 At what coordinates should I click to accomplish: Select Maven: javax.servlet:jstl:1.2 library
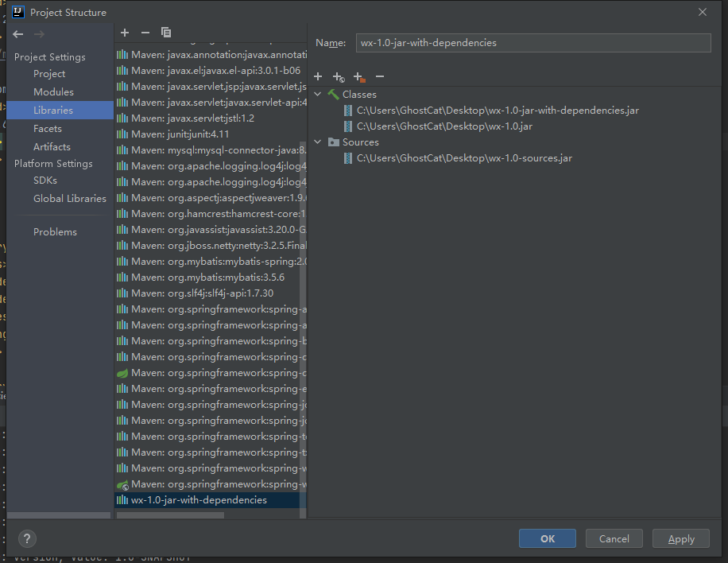point(211,118)
